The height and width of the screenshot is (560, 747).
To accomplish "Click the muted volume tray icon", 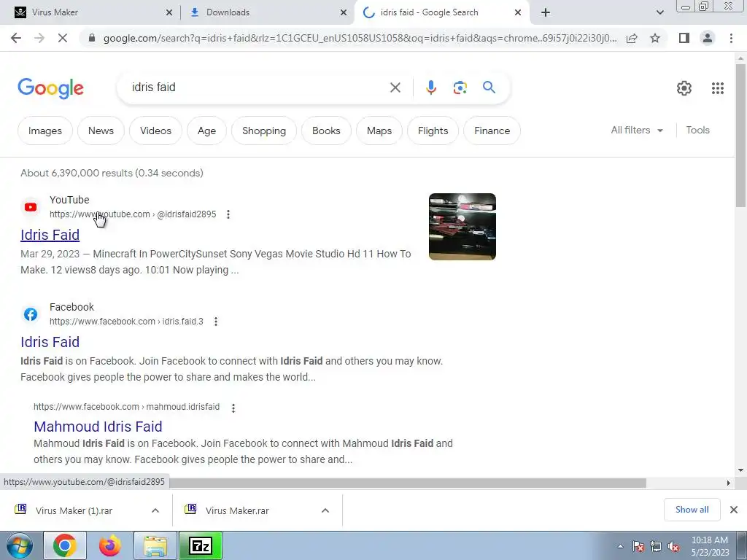I will [x=673, y=547].
